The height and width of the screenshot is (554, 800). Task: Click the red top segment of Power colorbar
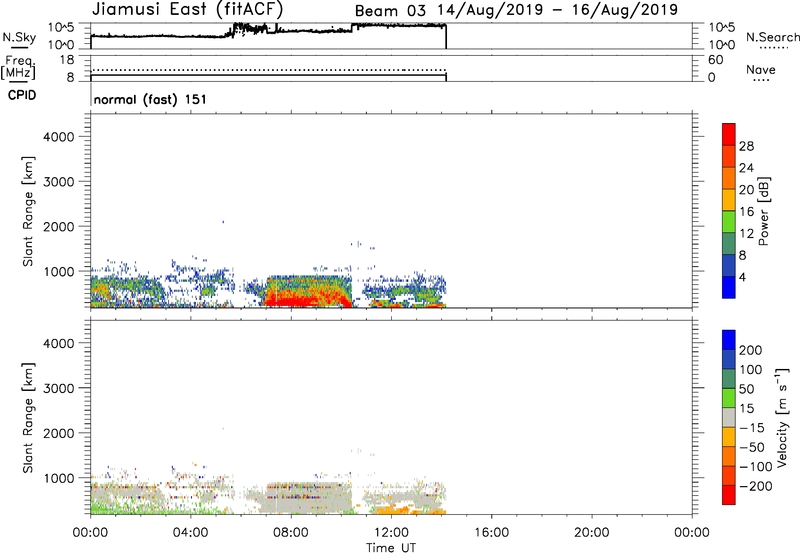click(729, 134)
